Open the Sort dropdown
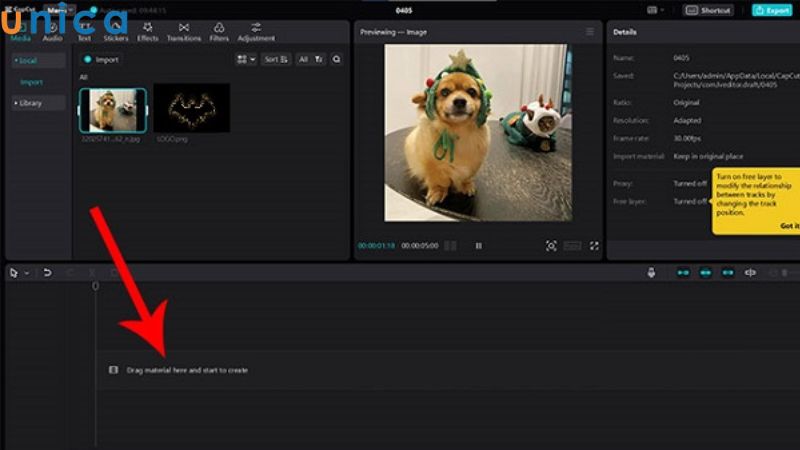Viewport: 800px width, 450px height. pyautogui.click(x=277, y=60)
